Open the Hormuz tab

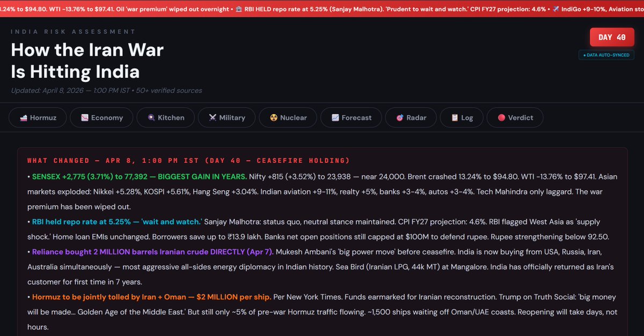(x=38, y=117)
